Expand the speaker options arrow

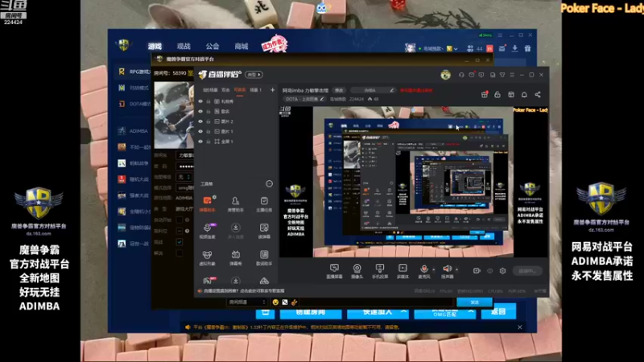pos(456,269)
